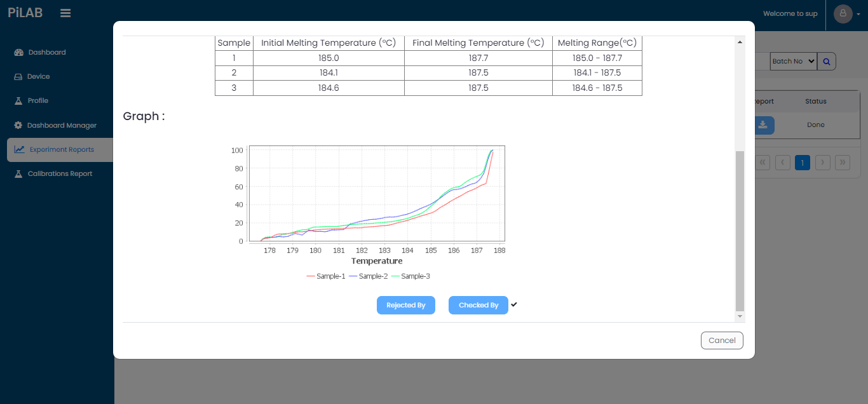Click the blue download report icon

[x=763, y=125]
